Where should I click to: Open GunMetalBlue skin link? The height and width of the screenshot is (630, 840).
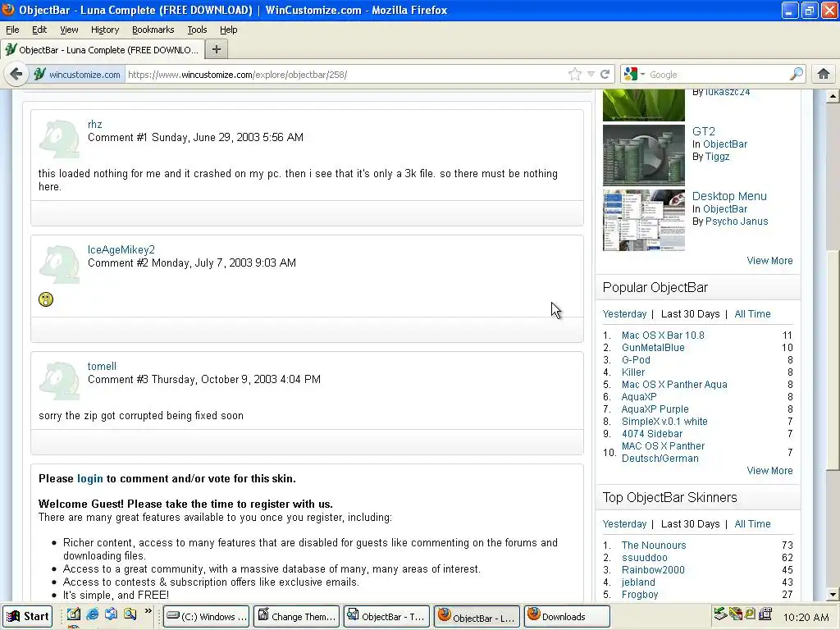click(x=653, y=348)
